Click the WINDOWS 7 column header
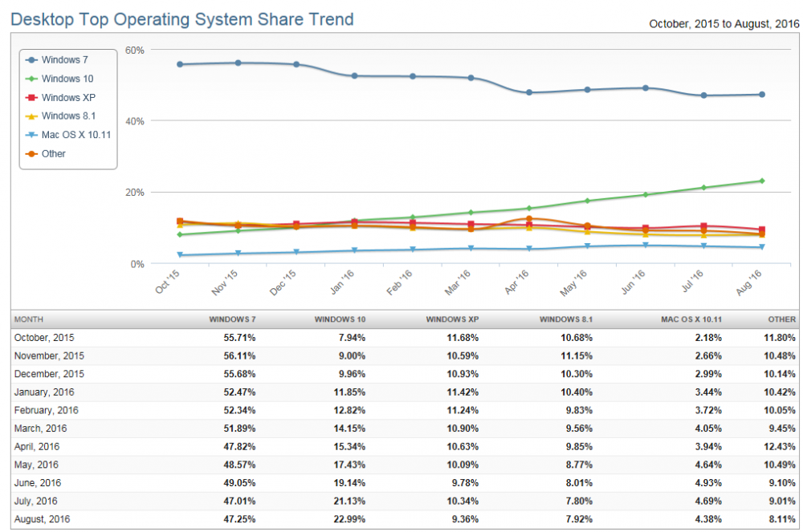This screenshot has height=532, width=803. (x=232, y=319)
